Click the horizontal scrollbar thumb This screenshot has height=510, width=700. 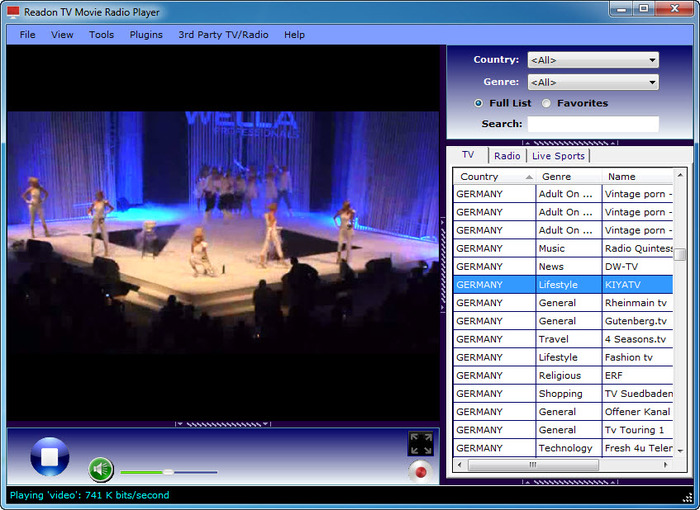[x=533, y=465]
